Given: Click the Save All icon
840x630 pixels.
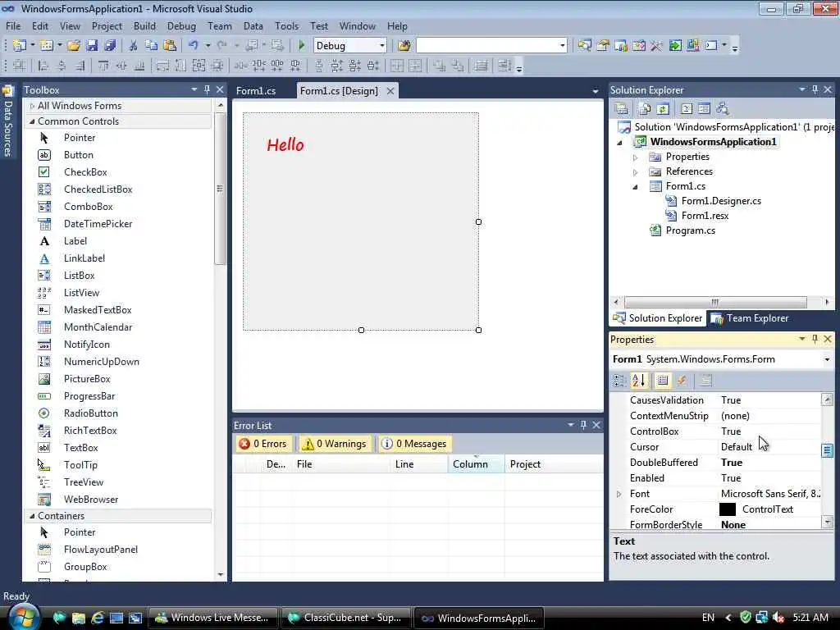Looking at the screenshot, I should tap(110, 46).
